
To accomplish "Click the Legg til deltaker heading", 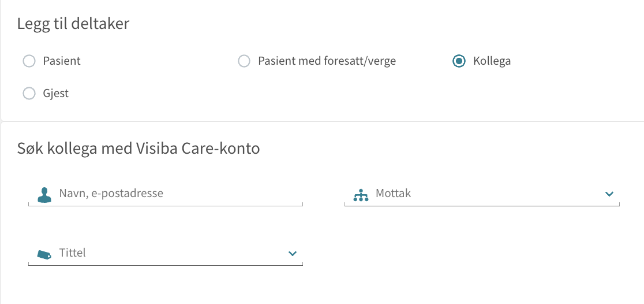I will click(73, 24).
